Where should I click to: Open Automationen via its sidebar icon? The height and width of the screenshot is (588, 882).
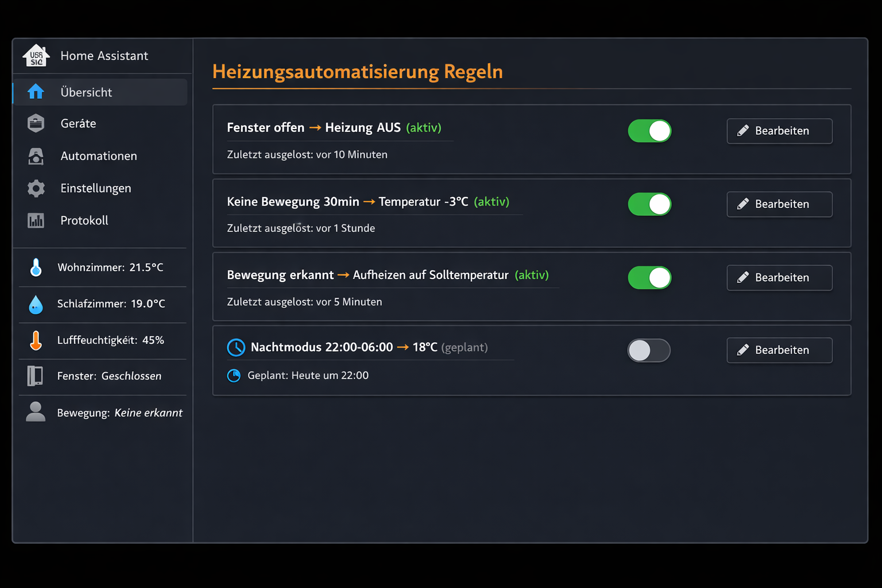click(x=36, y=156)
